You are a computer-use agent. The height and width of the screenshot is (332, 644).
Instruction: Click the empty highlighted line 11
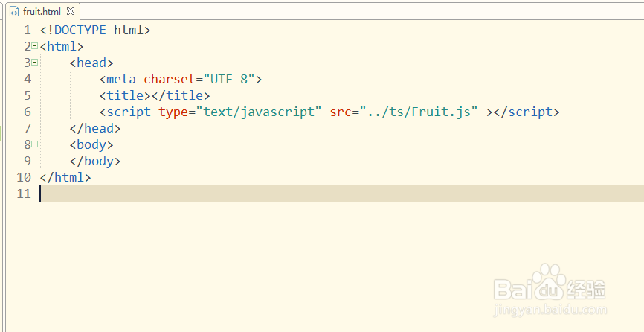(297, 194)
